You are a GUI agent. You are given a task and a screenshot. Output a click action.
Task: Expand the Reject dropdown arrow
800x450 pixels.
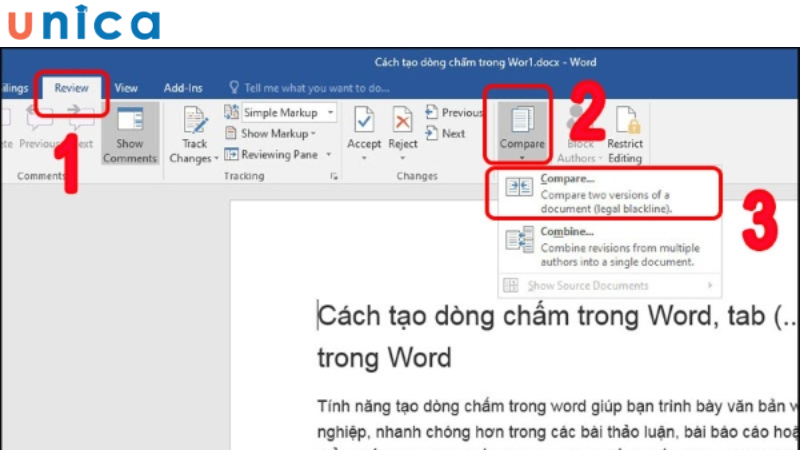[x=403, y=159]
